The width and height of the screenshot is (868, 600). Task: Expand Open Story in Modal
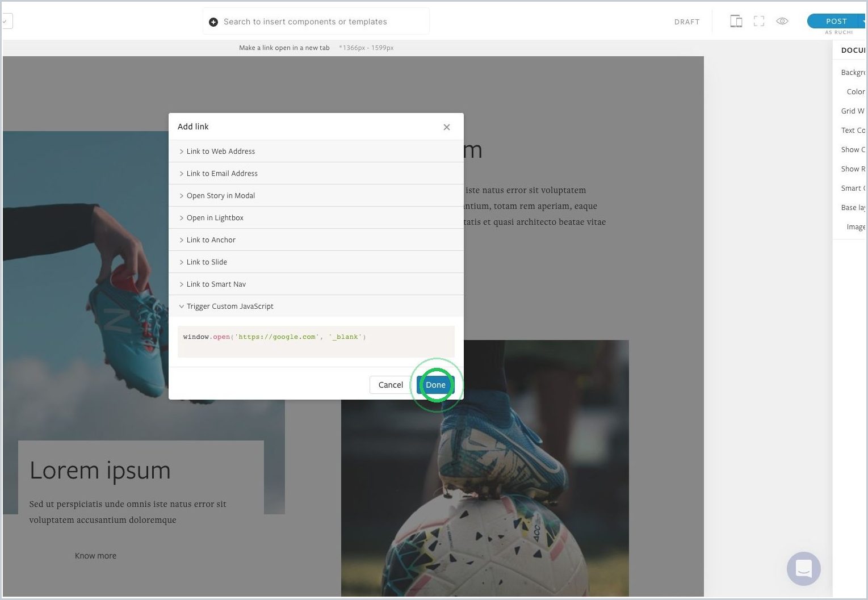[x=316, y=195]
